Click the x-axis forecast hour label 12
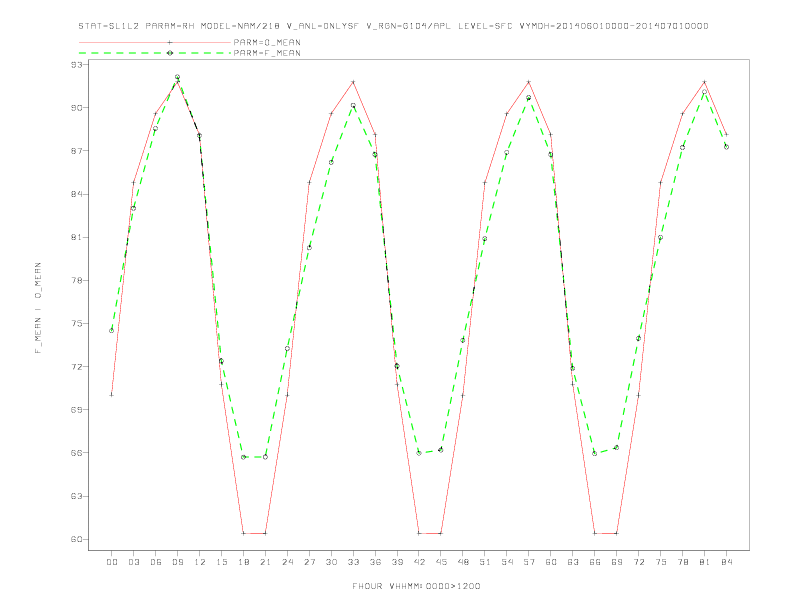The width and height of the screenshot is (792, 612). [x=200, y=562]
